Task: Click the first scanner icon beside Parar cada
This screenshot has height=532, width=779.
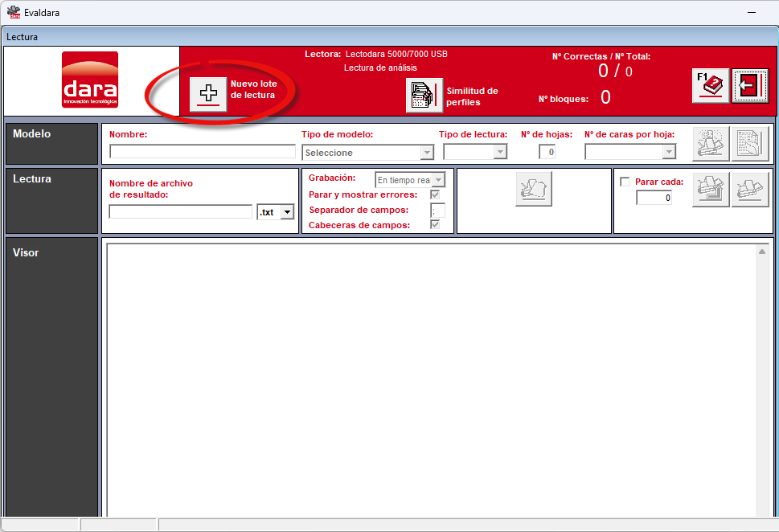Action: (x=711, y=190)
